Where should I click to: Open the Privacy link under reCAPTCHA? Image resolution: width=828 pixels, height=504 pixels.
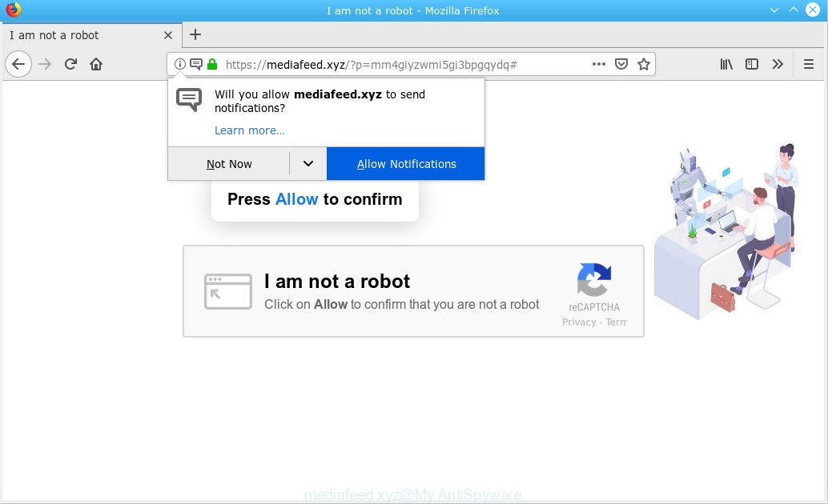[579, 322]
